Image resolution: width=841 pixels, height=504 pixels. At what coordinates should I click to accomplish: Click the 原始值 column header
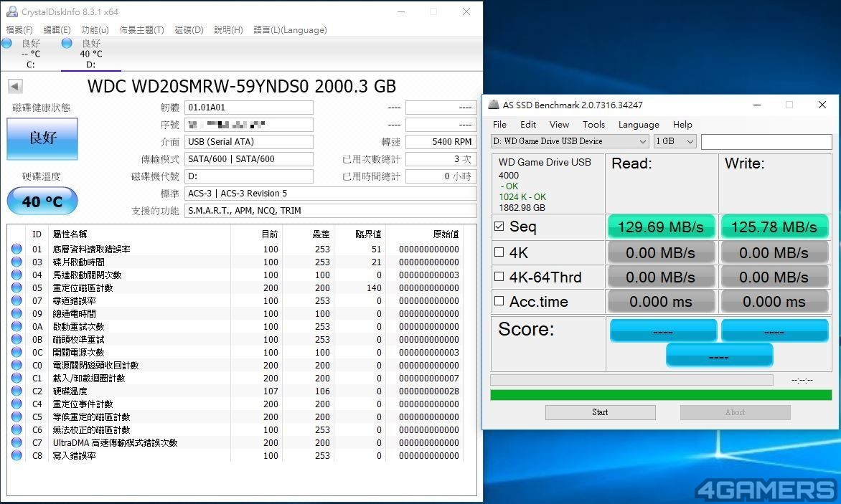[446, 234]
